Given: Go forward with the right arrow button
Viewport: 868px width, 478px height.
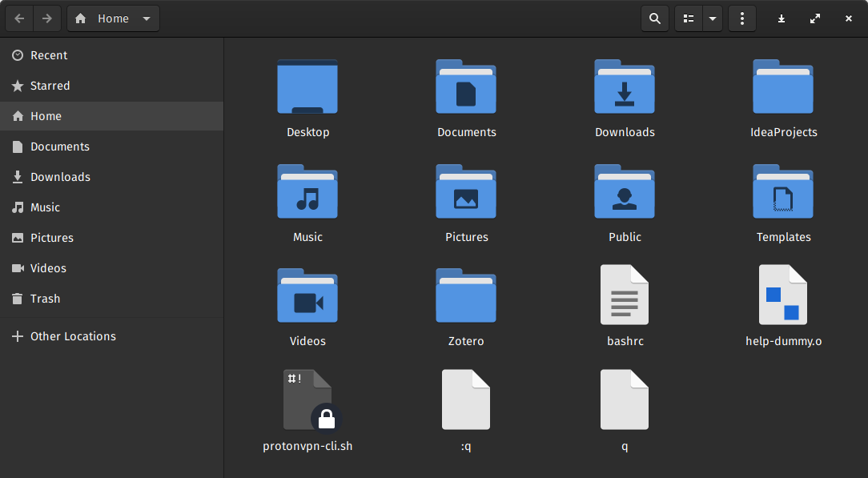Looking at the screenshot, I should click(47, 18).
